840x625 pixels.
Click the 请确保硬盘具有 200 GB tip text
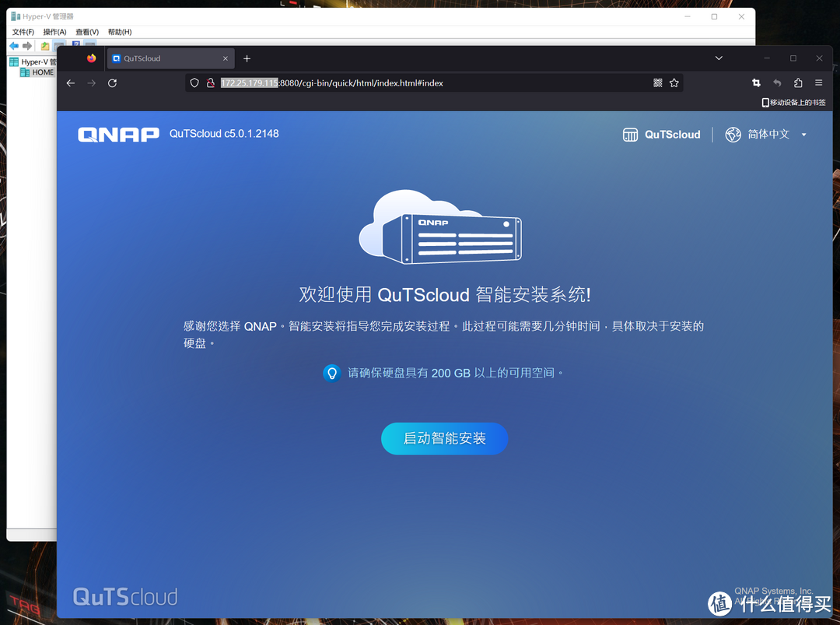coord(455,373)
